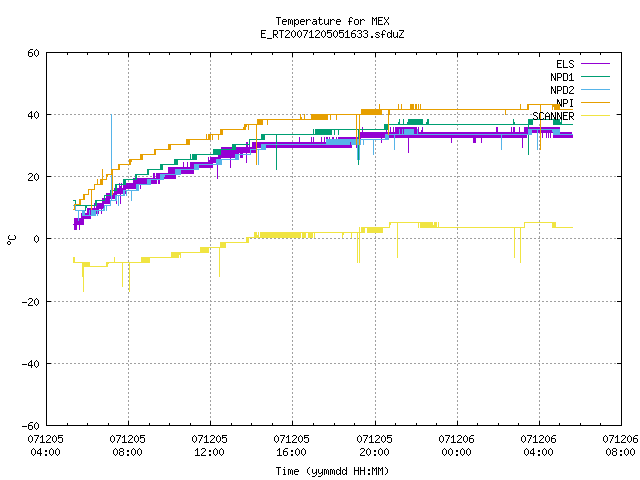This screenshot has height=480, width=640.
Task: Click the purple ELS legend line sample
Action: (x=595, y=64)
